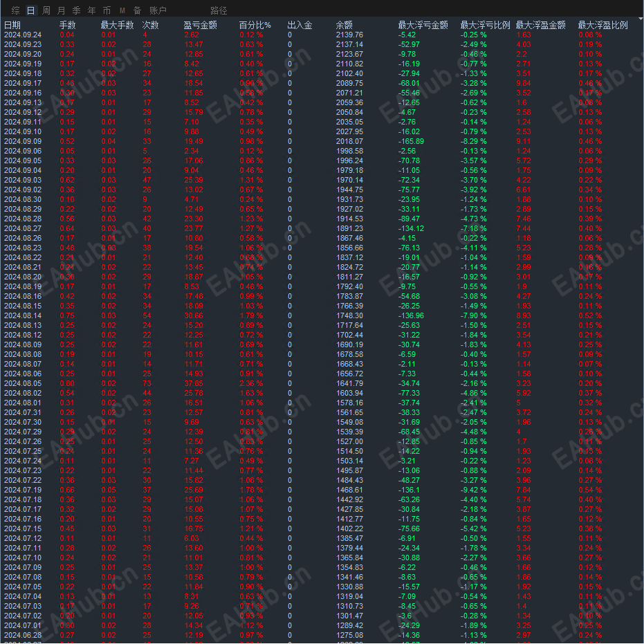Select the 2024.07.01 date cell
Viewport: 644px width, 644px height.
[23, 625]
